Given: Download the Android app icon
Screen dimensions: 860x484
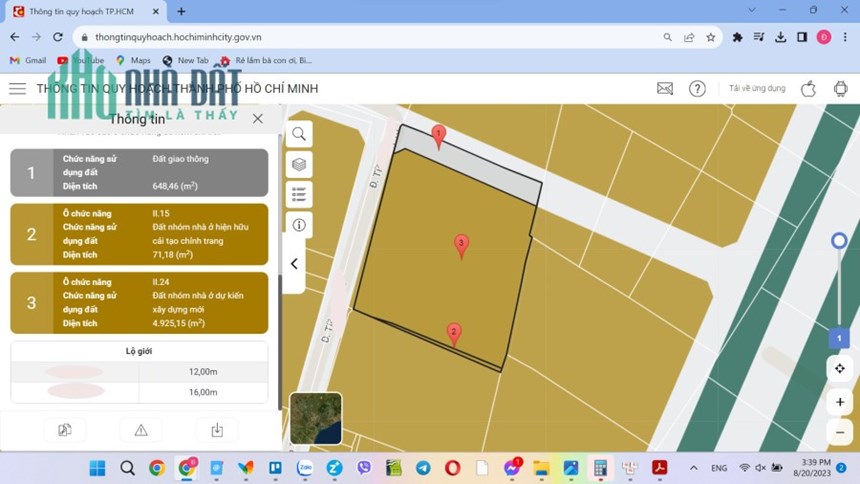Looking at the screenshot, I should coord(840,88).
